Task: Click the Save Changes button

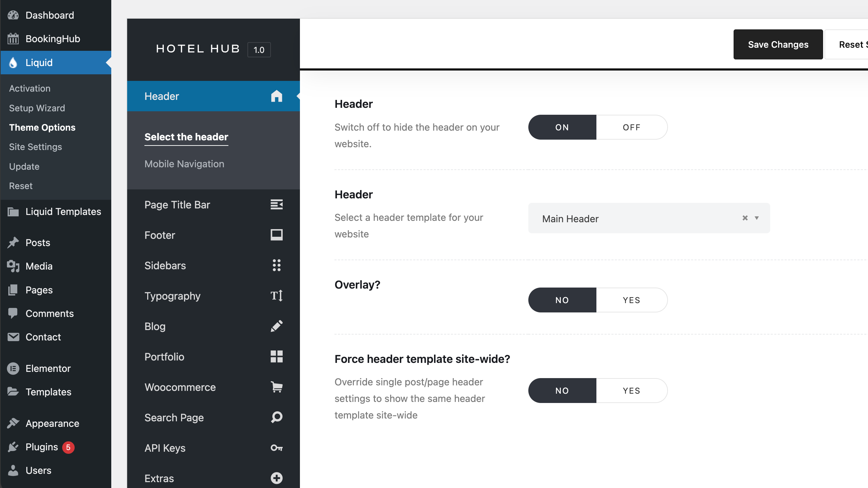Action: (778, 45)
